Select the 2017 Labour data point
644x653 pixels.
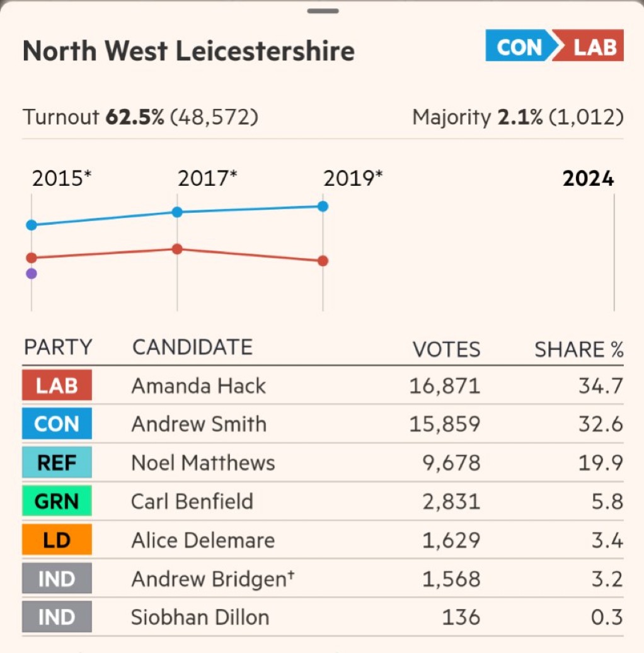pos(177,249)
